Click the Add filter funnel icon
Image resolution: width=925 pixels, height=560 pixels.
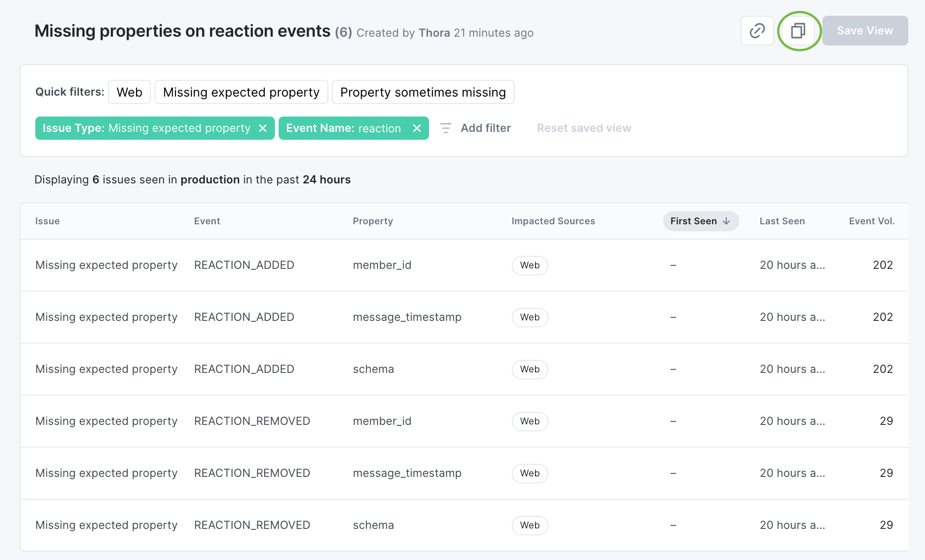tap(445, 128)
